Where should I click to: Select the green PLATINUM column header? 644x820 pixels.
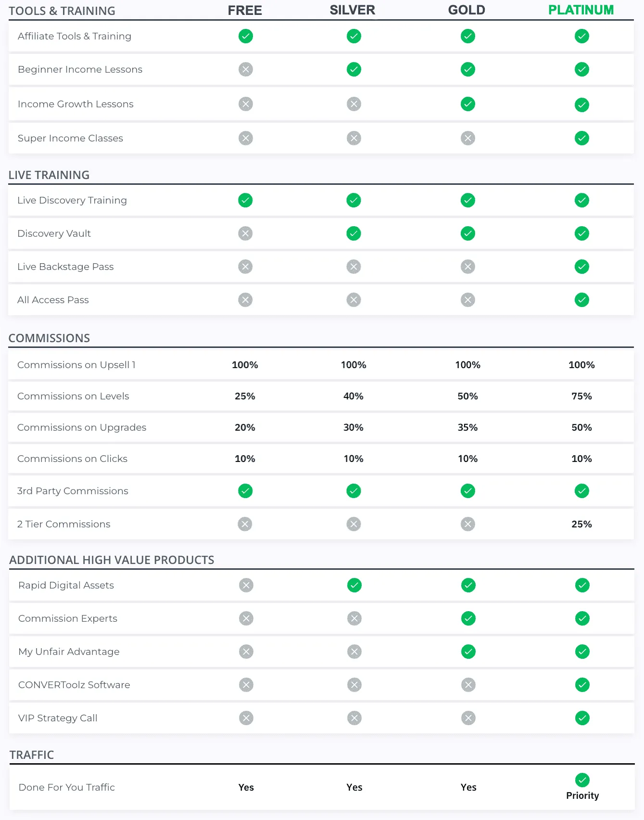pyautogui.click(x=581, y=10)
